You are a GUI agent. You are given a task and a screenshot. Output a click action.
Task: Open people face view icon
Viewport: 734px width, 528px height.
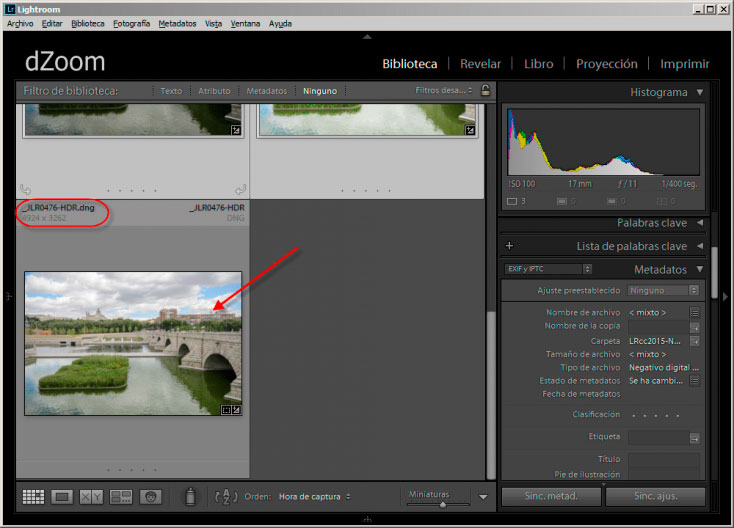point(150,497)
